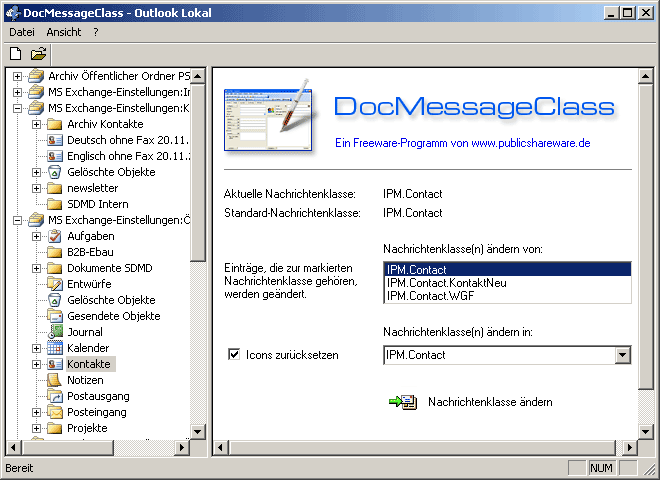Click the Projekte folder icon
Viewport: 660px width, 480px height.
point(55,428)
